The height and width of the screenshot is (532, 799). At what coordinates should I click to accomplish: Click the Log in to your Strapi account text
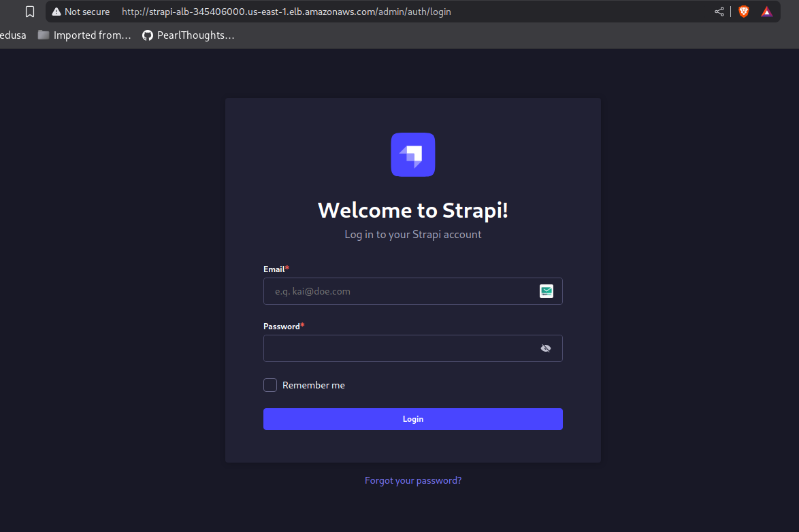[x=412, y=235]
